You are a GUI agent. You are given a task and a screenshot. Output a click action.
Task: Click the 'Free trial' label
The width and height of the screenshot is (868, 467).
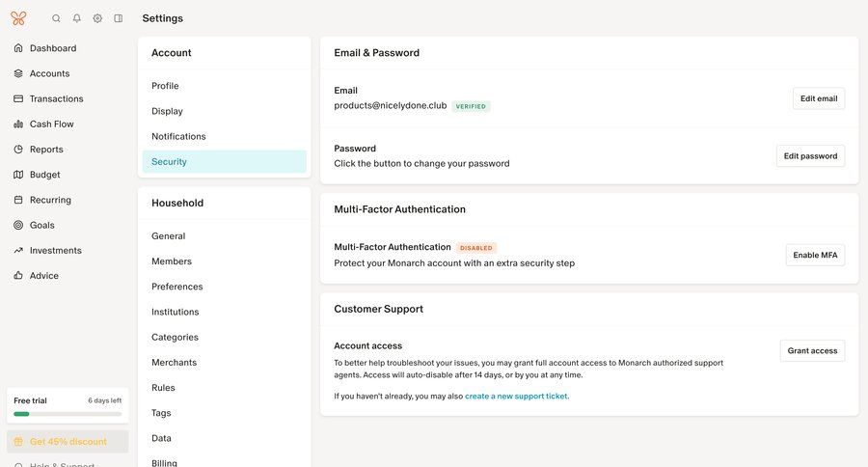pyautogui.click(x=31, y=400)
